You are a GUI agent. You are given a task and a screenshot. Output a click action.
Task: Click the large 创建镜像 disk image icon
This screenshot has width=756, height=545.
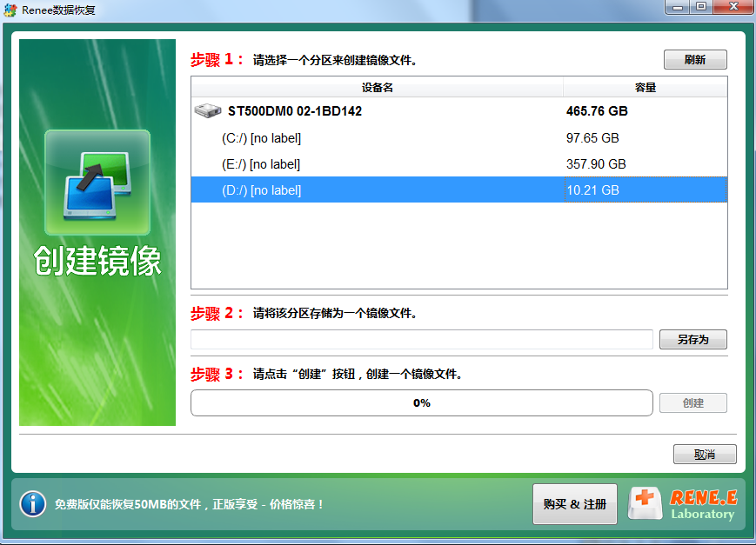[97, 183]
